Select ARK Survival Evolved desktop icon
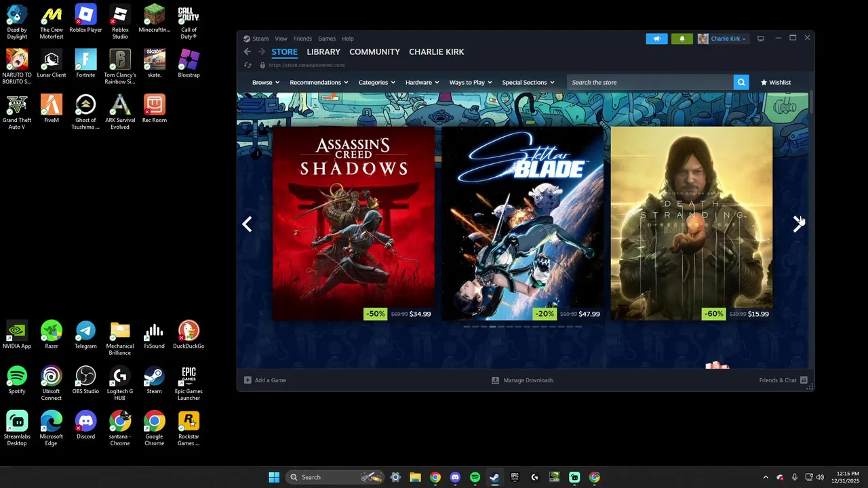This screenshot has height=488, width=868. (120, 113)
